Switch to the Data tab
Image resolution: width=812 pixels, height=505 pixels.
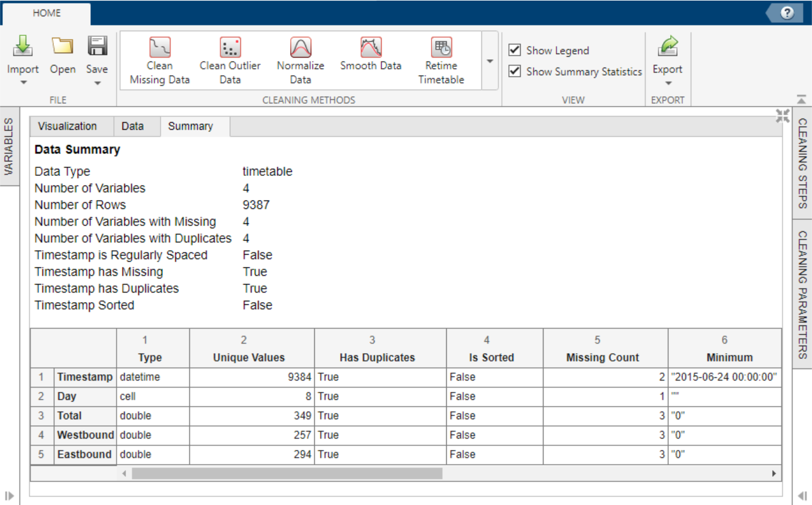point(132,126)
